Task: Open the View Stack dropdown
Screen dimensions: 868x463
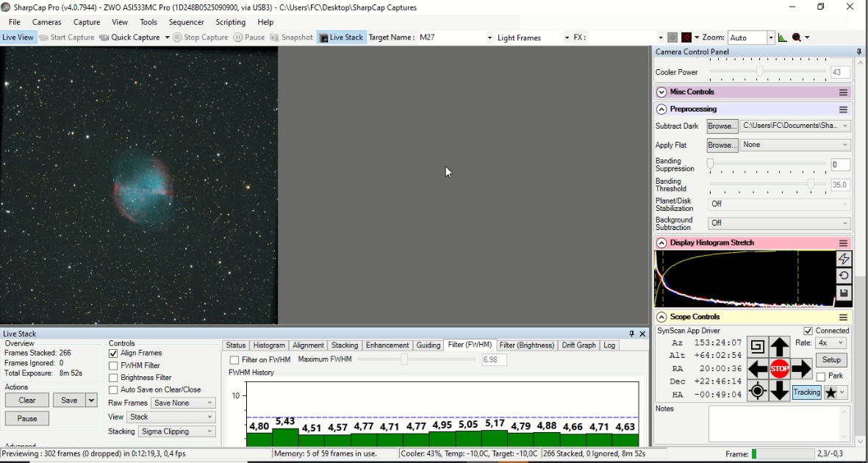Action: coord(171,417)
